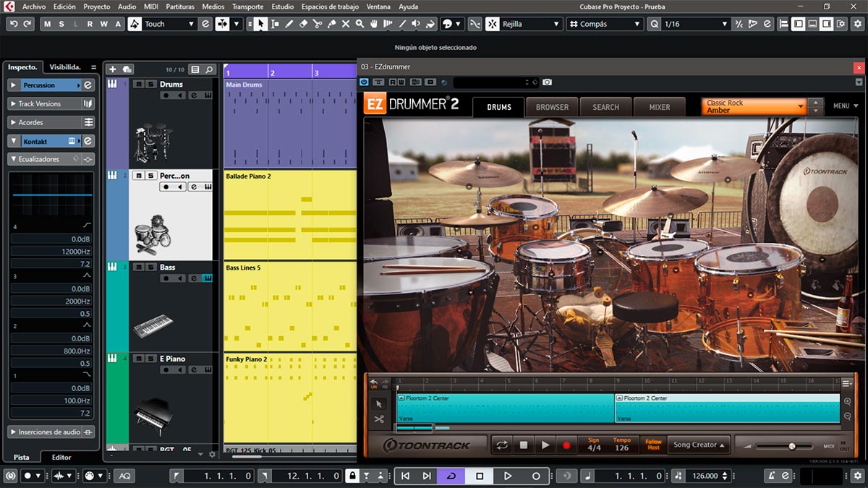Toggle global Mute M button in toolbar
This screenshot has width=868, height=488.
tap(48, 24)
